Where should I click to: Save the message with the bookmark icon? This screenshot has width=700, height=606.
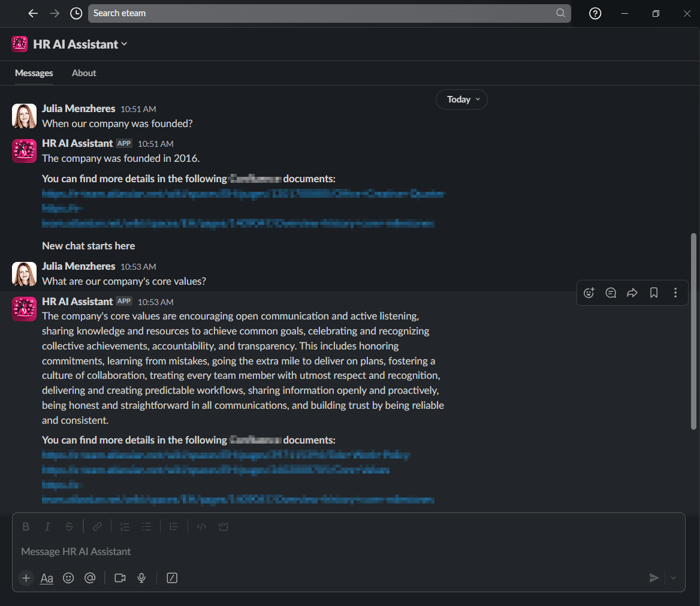coord(653,293)
